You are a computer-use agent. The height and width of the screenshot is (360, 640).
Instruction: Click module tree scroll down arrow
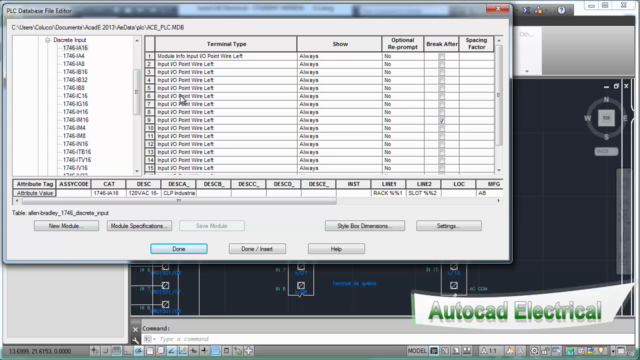pyautogui.click(x=137, y=171)
